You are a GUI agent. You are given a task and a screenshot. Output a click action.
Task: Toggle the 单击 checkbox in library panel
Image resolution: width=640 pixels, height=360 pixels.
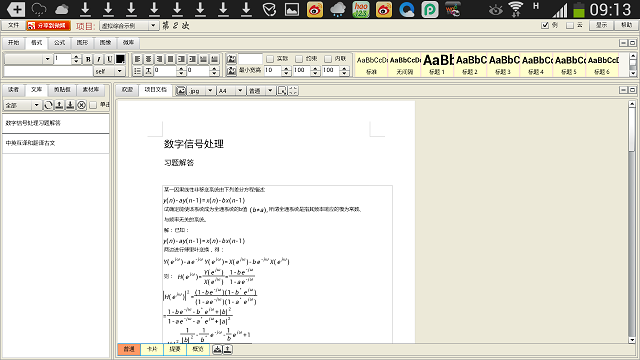(93, 105)
